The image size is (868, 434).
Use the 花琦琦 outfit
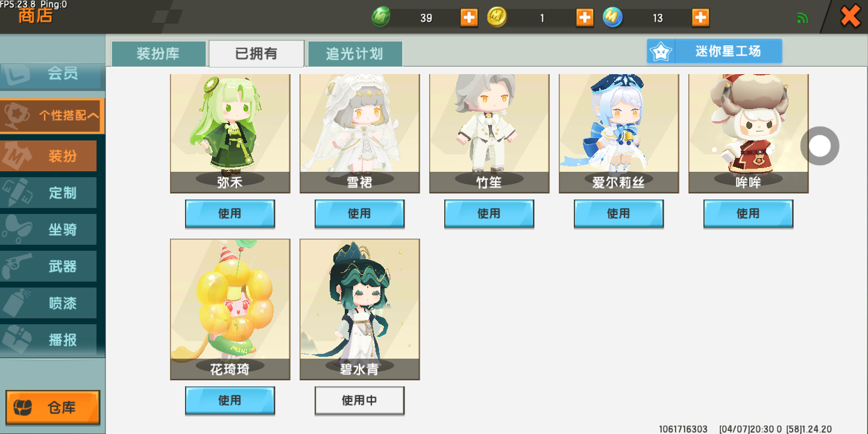click(230, 400)
